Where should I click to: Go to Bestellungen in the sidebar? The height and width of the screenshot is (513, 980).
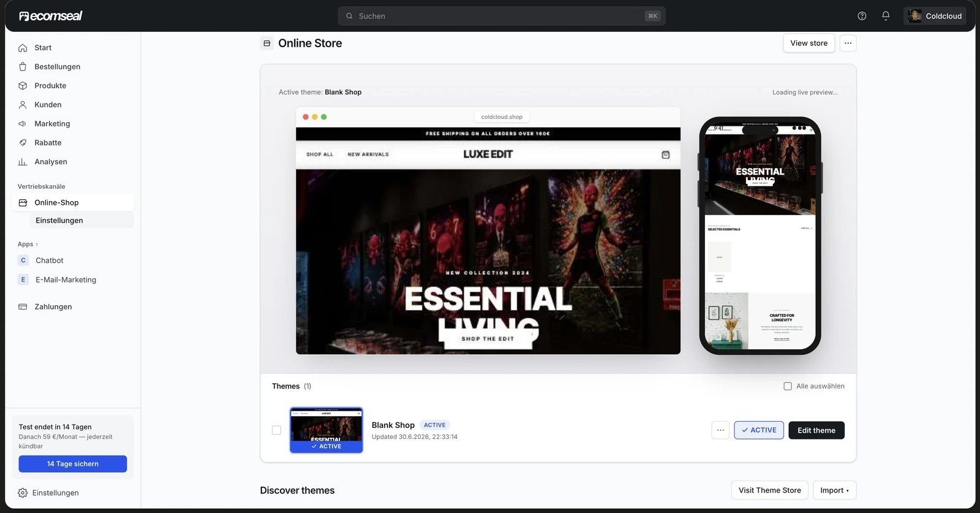73,67
